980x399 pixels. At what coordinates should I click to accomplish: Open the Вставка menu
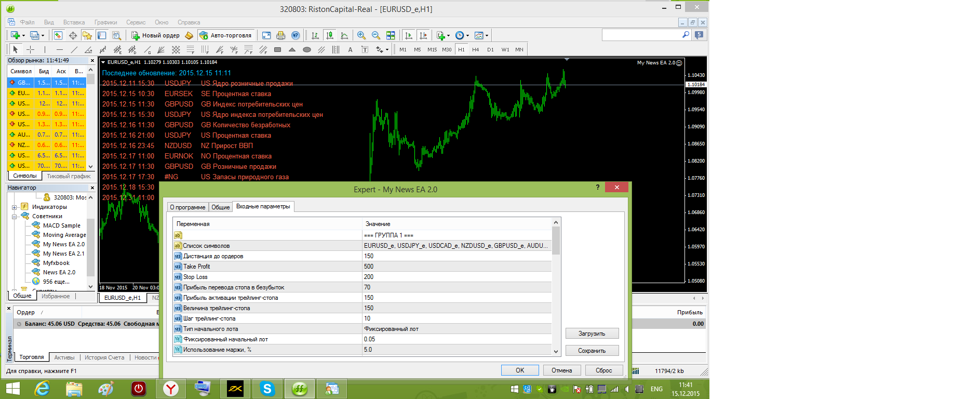[74, 22]
